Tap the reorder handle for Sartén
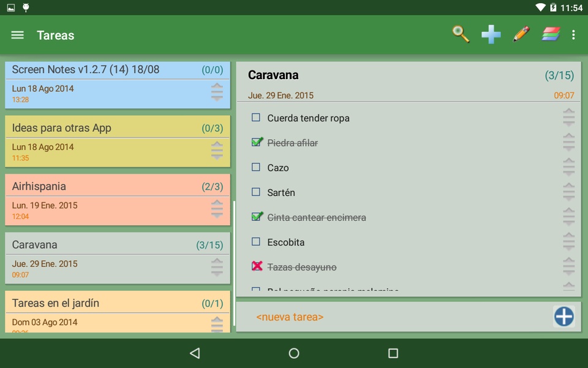 (568, 192)
